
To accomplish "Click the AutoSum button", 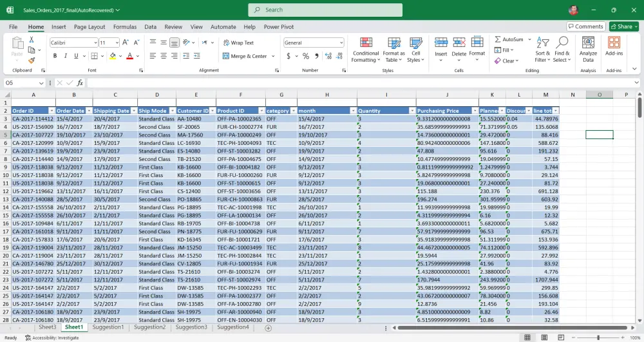I will click(x=509, y=39).
